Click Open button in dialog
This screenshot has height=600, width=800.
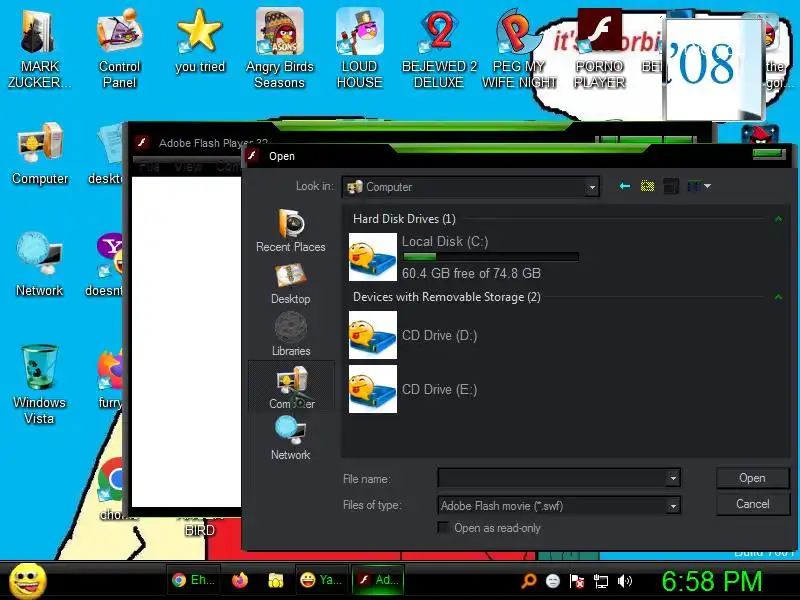[753, 478]
